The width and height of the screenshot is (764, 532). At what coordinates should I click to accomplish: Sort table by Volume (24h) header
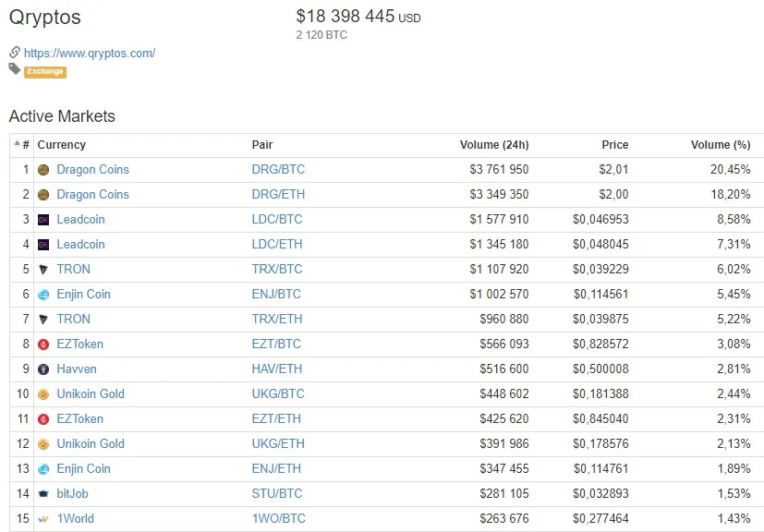tap(494, 145)
